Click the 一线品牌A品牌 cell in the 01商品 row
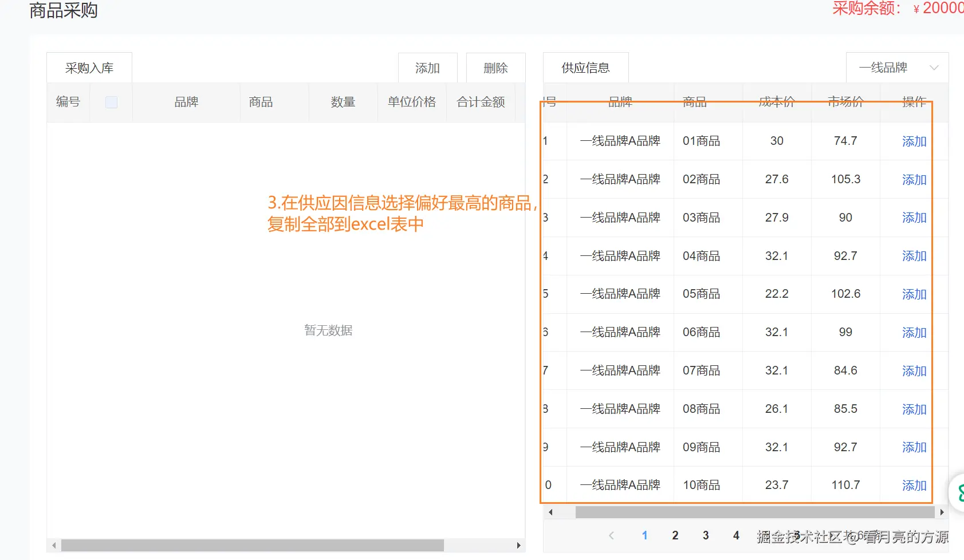Viewport: 964px width, 560px height. pos(620,141)
